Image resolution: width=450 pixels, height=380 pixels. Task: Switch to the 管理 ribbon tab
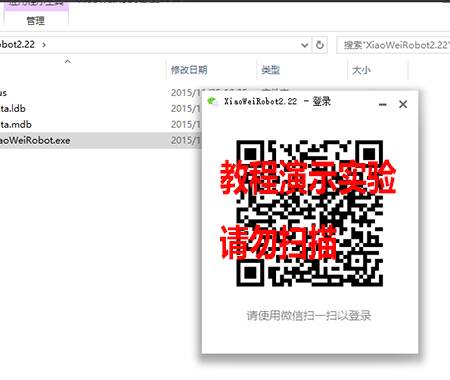[x=35, y=21]
